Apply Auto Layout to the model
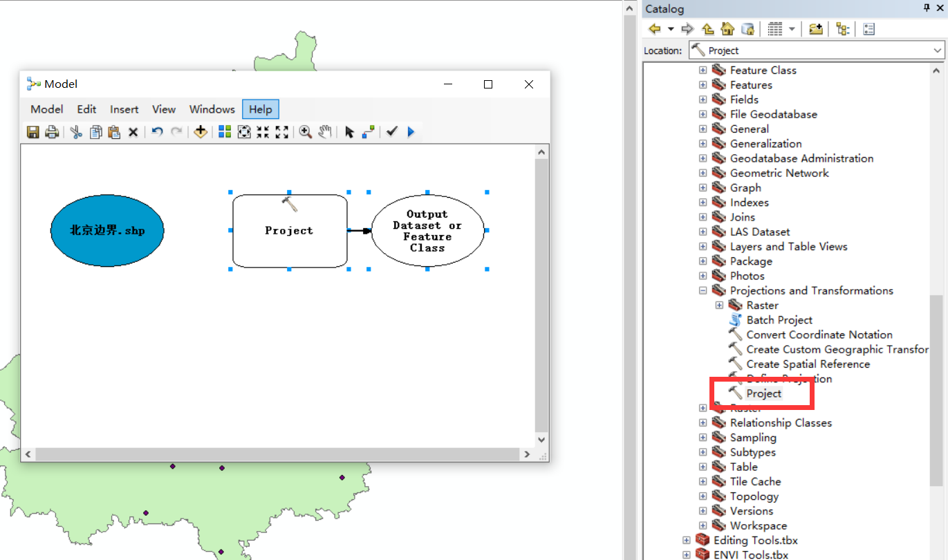948x560 pixels. pyautogui.click(x=224, y=131)
